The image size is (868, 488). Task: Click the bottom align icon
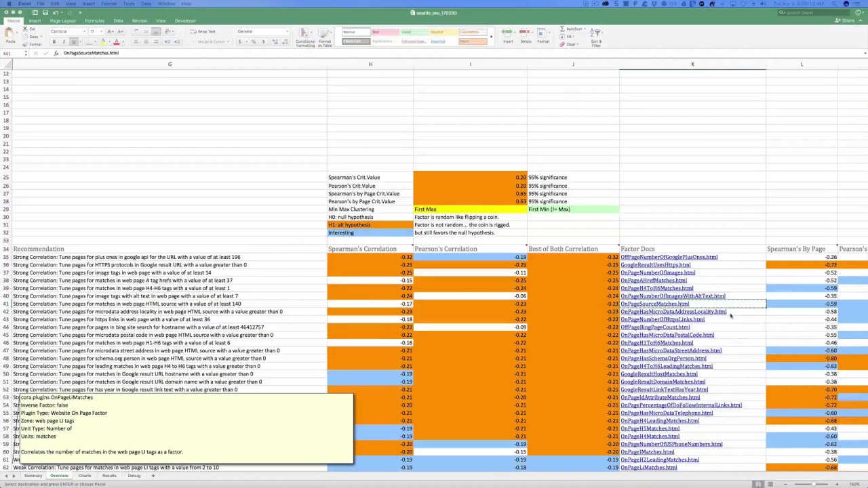click(x=155, y=32)
